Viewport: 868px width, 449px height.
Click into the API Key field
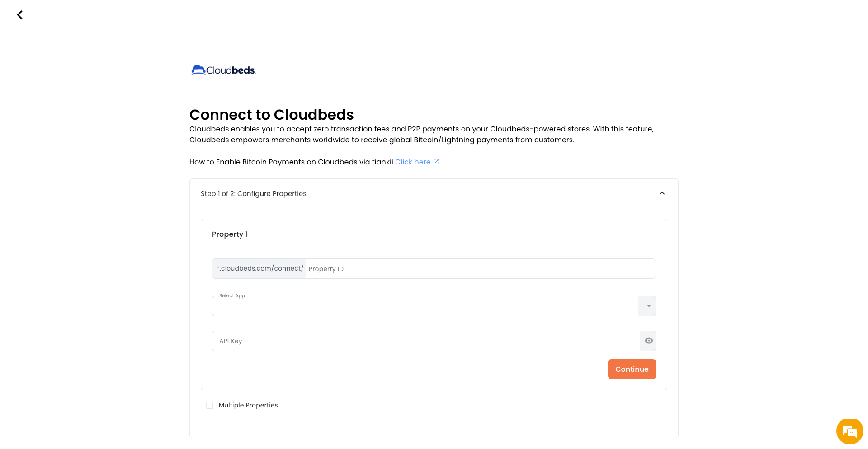point(425,341)
